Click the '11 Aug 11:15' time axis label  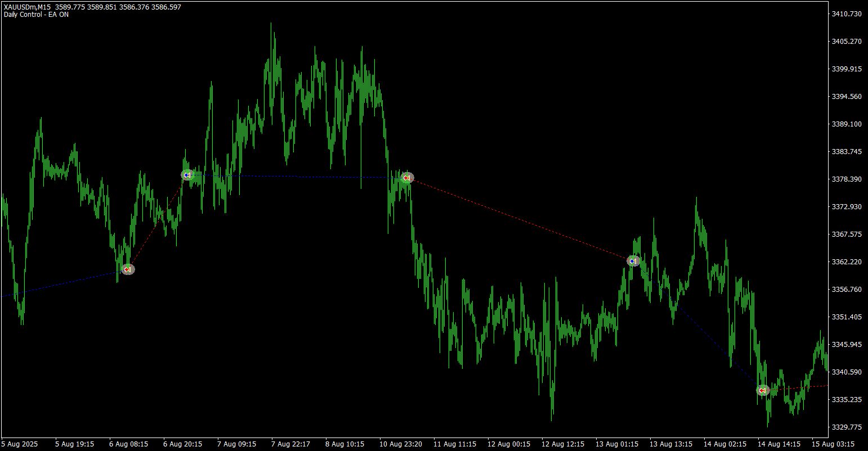[x=455, y=444]
